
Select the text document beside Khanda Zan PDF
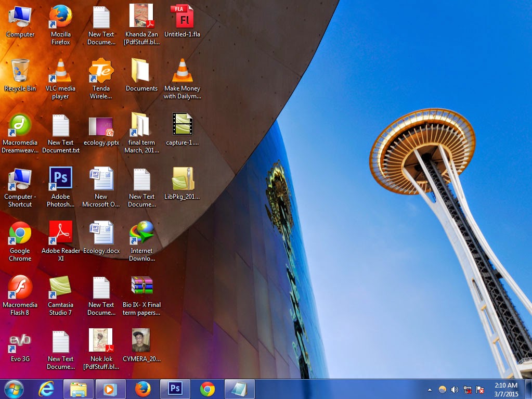pyautogui.click(x=101, y=25)
